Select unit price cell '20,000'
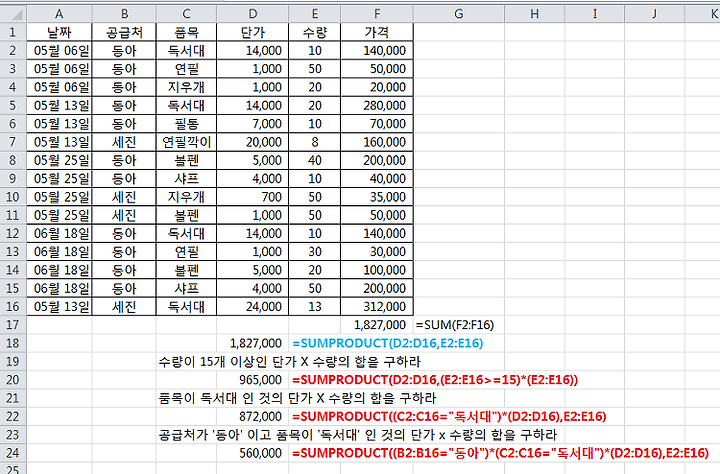720x474 pixels. (x=253, y=142)
